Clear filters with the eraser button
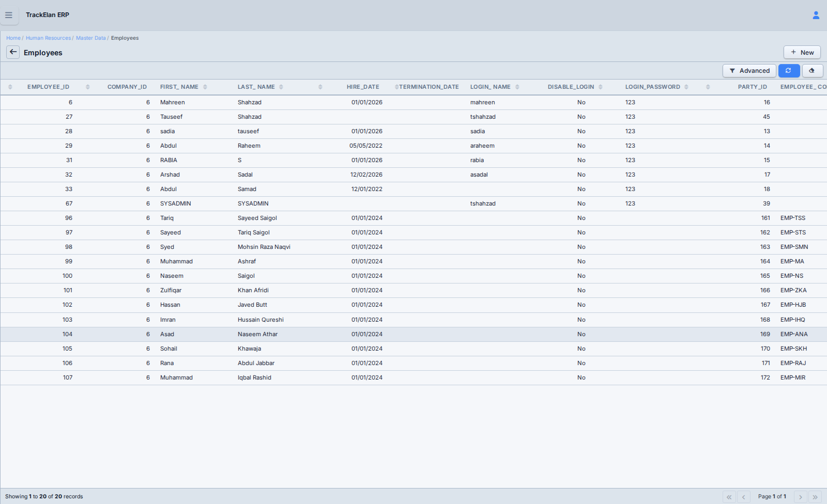Screen dimensions: 827x504 (x=812, y=71)
